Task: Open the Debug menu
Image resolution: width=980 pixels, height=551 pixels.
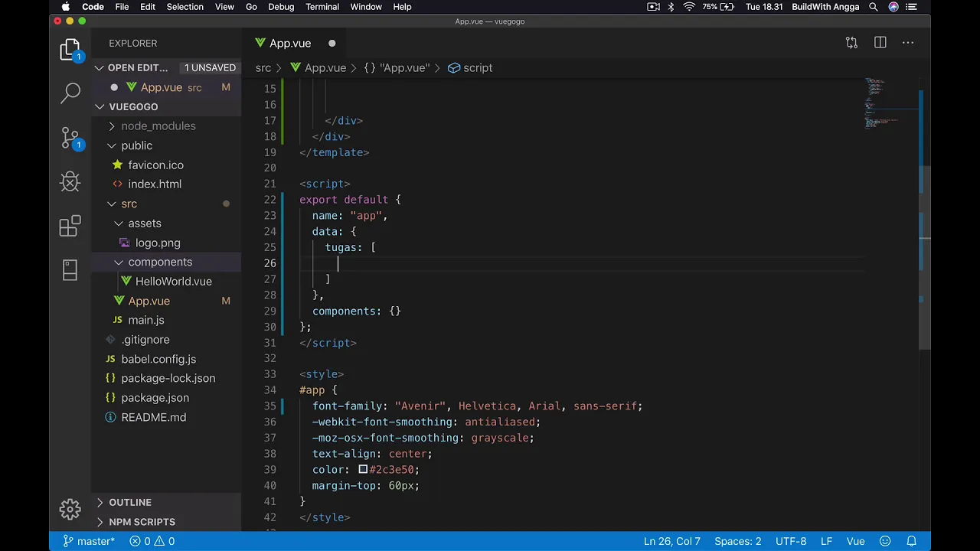Action: [281, 7]
